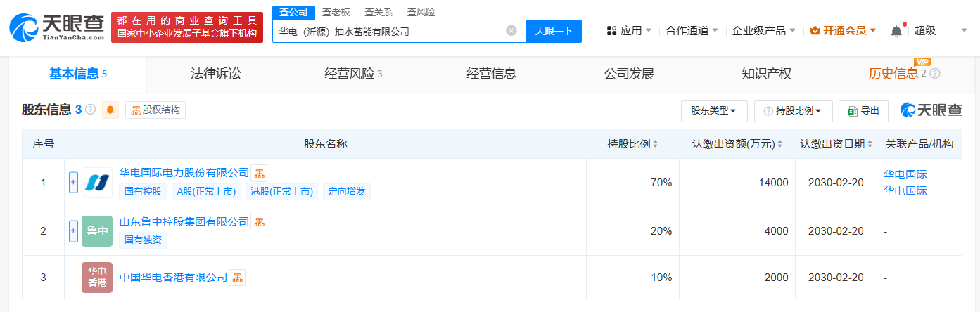Open the 股东类型 filter dropdown
980x312 pixels.
click(714, 111)
